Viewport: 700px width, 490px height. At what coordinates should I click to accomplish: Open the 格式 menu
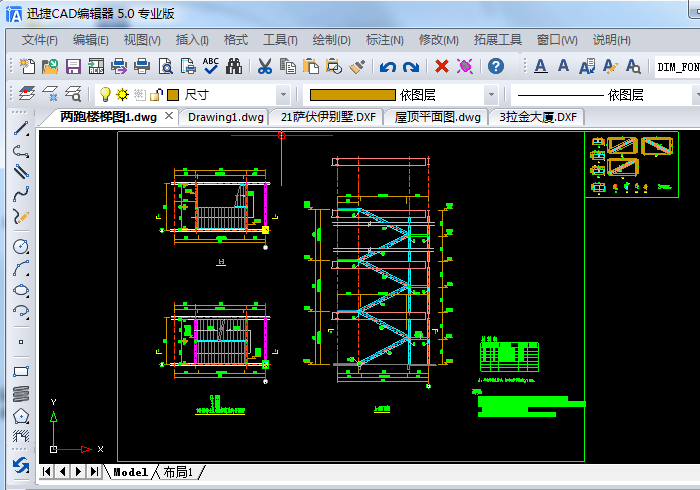click(x=236, y=40)
